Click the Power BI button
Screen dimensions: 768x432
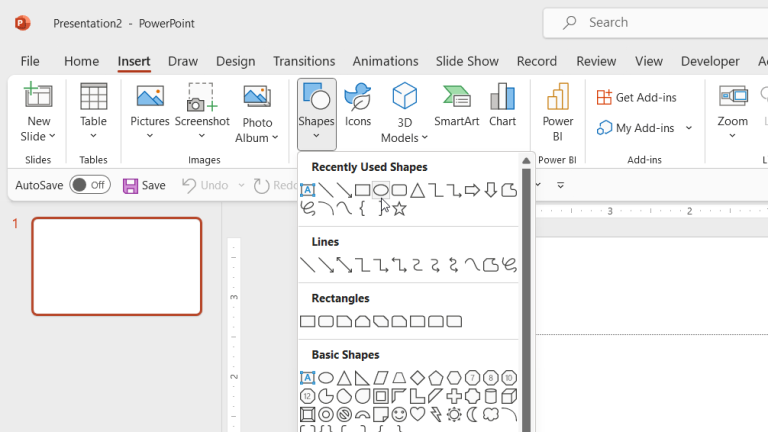tap(557, 113)
